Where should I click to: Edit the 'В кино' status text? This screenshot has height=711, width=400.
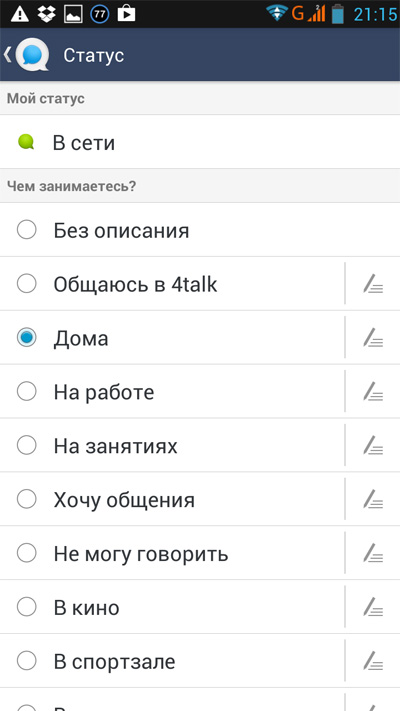(x=373, y=607)
